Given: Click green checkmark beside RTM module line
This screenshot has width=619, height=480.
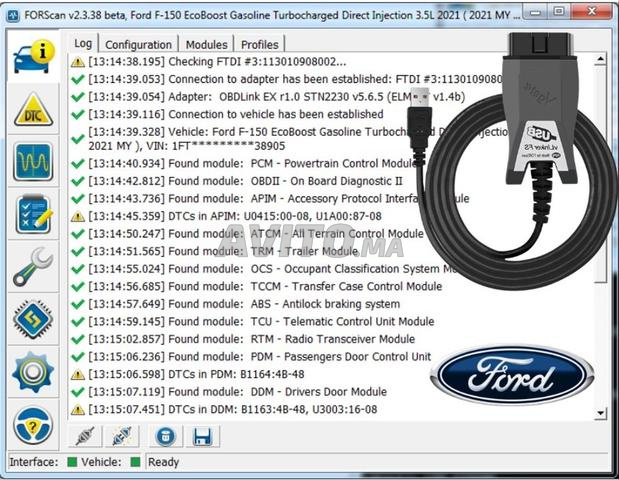Looking at the screenshot, I should 78,339.
